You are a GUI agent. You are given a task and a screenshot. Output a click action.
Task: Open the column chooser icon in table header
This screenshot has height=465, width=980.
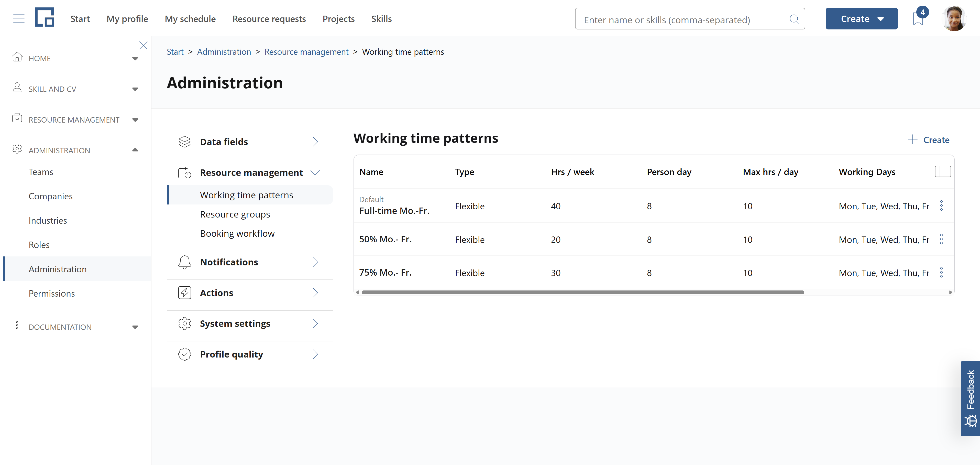(943, 172)
